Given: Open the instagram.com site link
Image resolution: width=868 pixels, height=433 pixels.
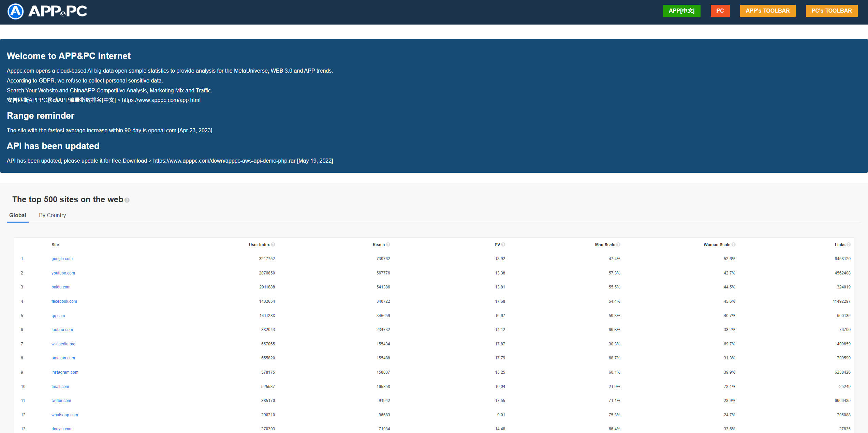Looking at the screenshot, I should (x=65, y=372).
